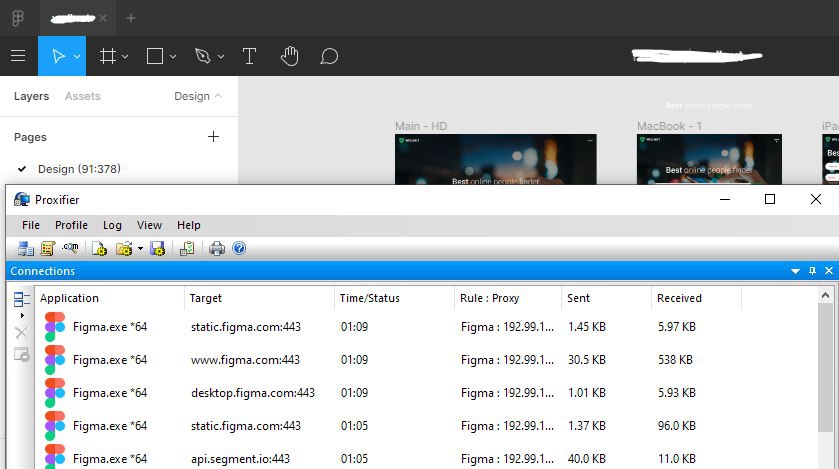
Task: Click the MacBook - 1 frame label
Action: tap(669, 126)
